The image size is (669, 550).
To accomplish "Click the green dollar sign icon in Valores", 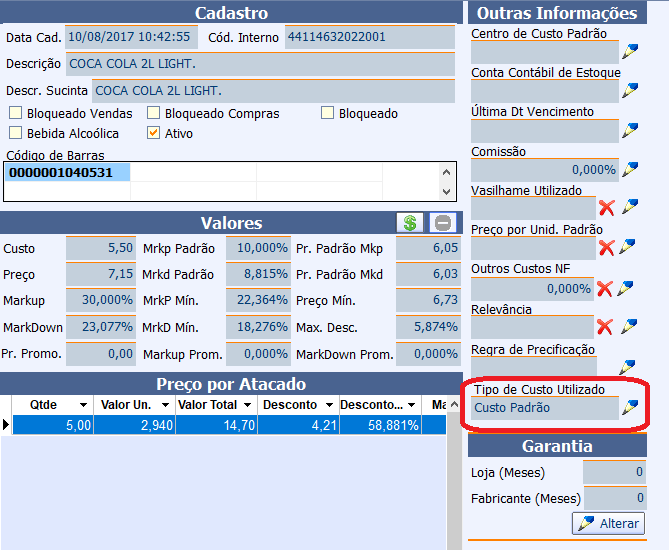I will 409,223.
